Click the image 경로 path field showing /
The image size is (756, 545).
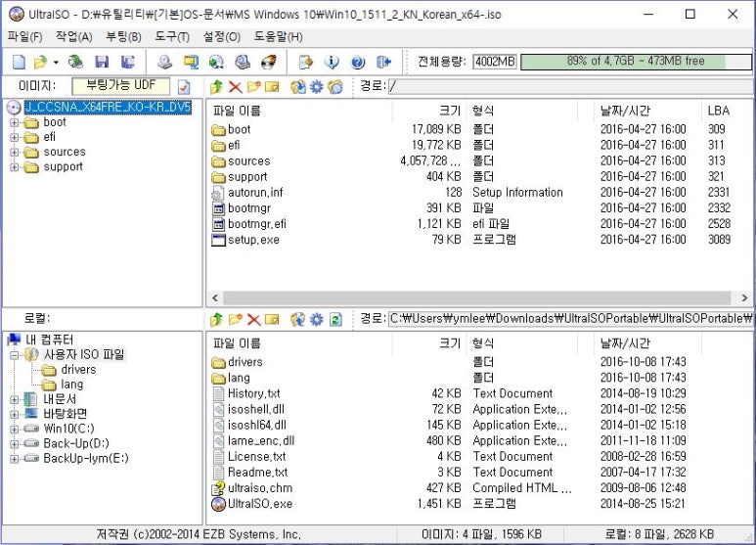click(570, 87)
